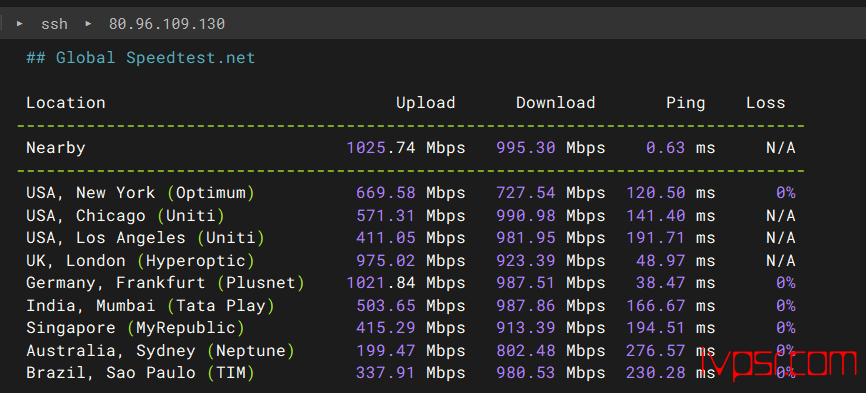Image resolution: width=866 pixels, height=393 pixels.
Task: Click the Nearby row label
Action: (56, 148)
